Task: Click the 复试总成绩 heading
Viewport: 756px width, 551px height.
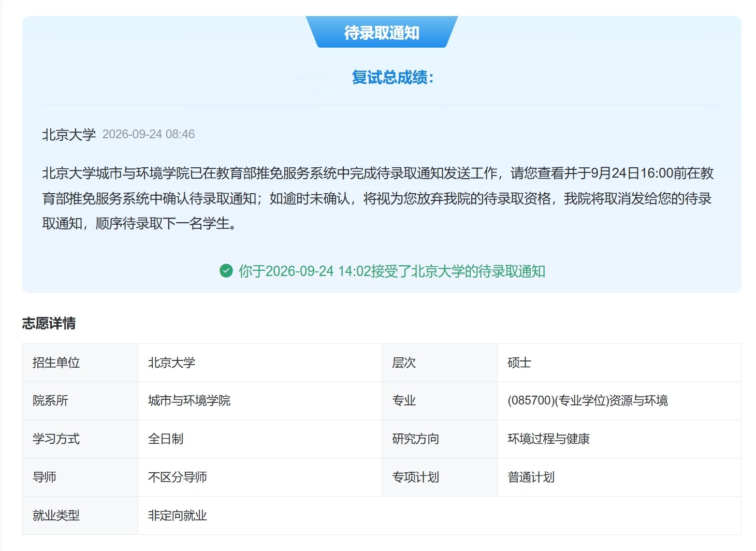Action: tap(392, 78)
